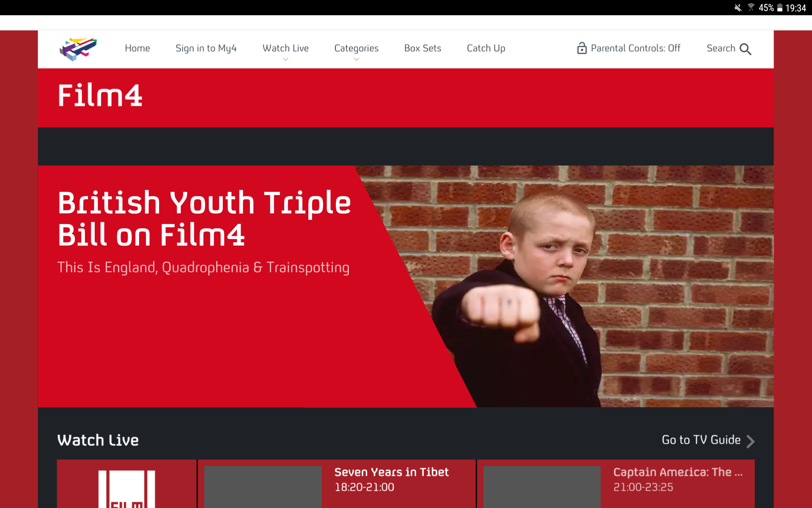
Task: Click the Parental Controls padlock icon
Action: pos(582,48)
